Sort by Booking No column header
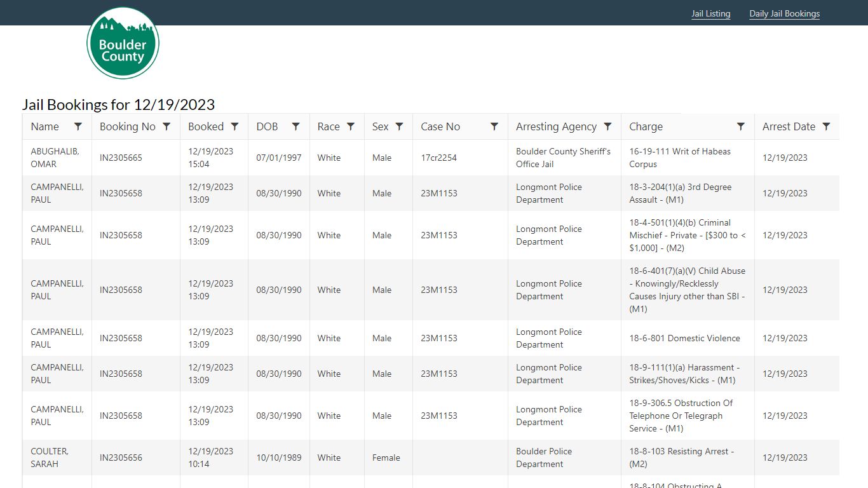 pos(128,126)
